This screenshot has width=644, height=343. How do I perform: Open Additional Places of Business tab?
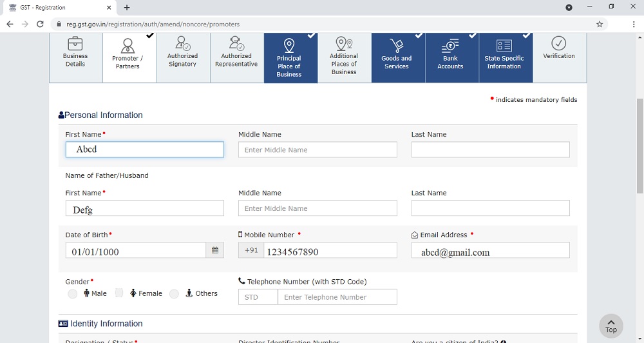pyautogui.click(x=345, y=57)
